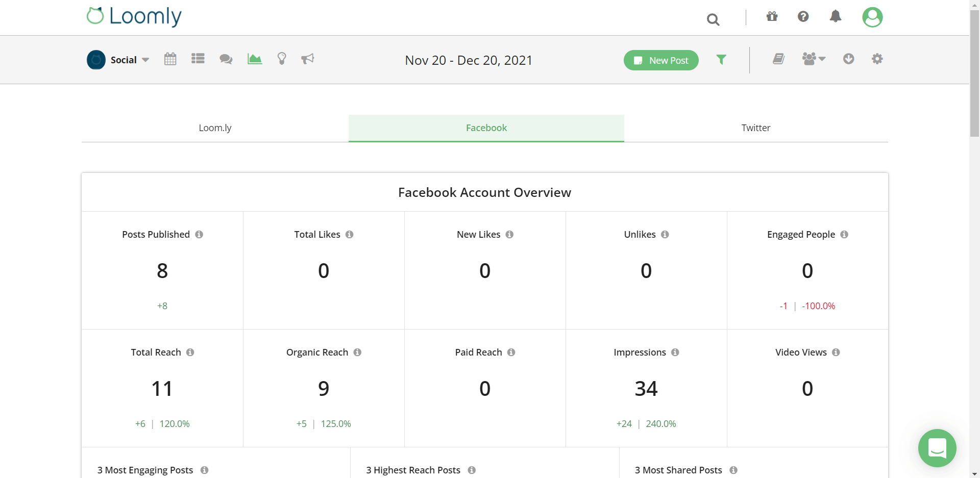Open the notifications bell
This screenshot has width=980, height=478.
(x=836, y=16)
